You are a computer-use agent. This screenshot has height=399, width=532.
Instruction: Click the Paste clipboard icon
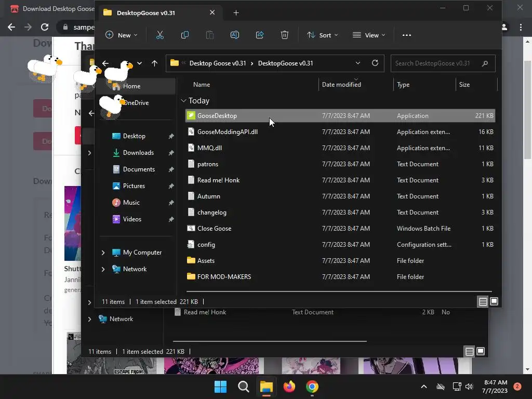(x=210, y=35)
